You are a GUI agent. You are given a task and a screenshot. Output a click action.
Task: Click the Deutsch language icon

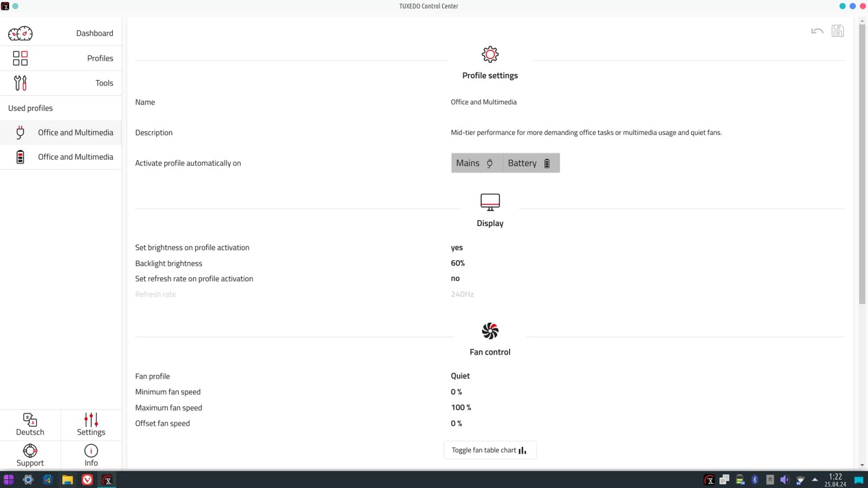30,419
